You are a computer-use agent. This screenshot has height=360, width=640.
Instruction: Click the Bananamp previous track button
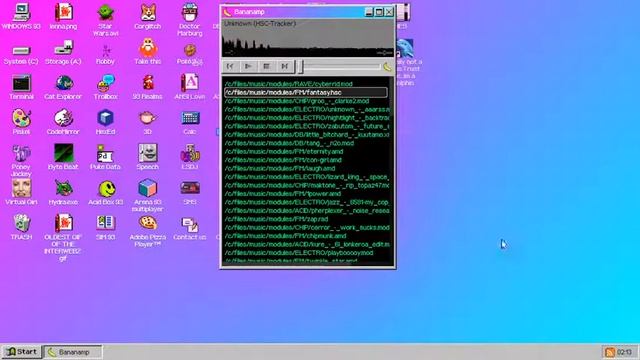[230, 66]
